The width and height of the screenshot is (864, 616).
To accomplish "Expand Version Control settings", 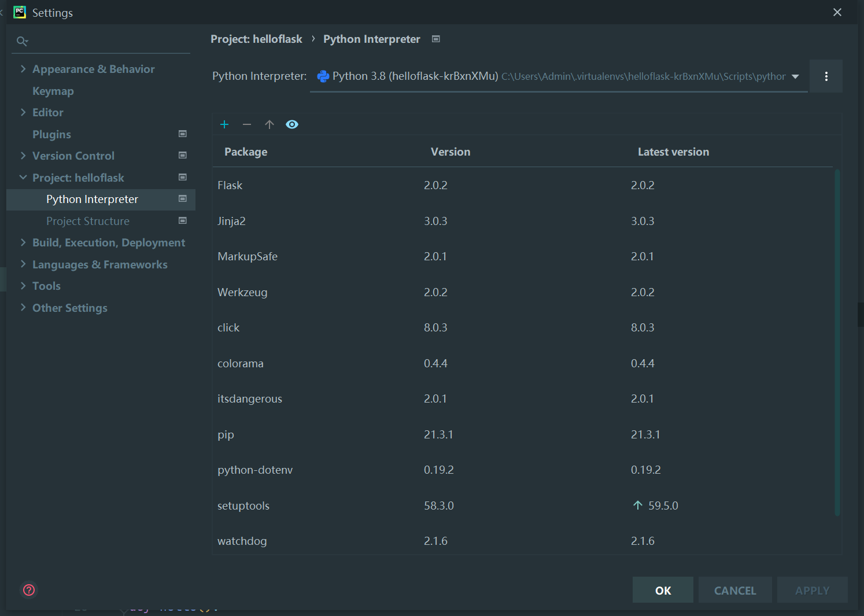I will pos(23,156).
